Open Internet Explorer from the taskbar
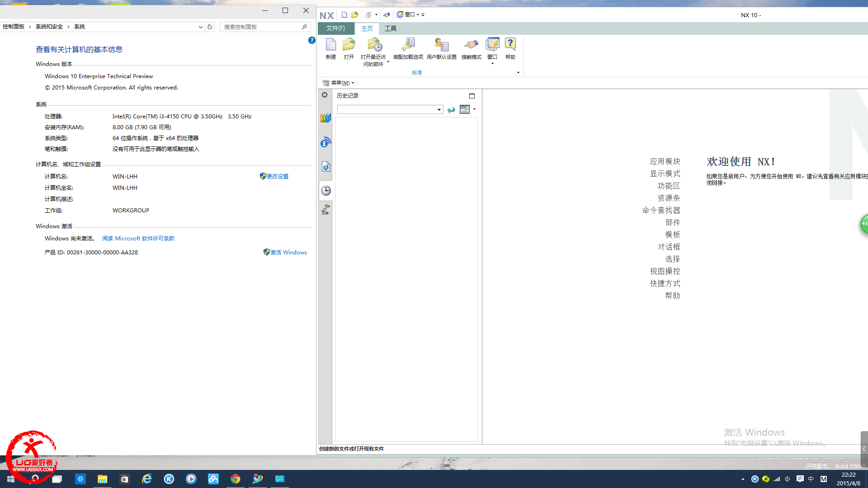This screenshot has width=868, height=488. click(x=147, y=479)
